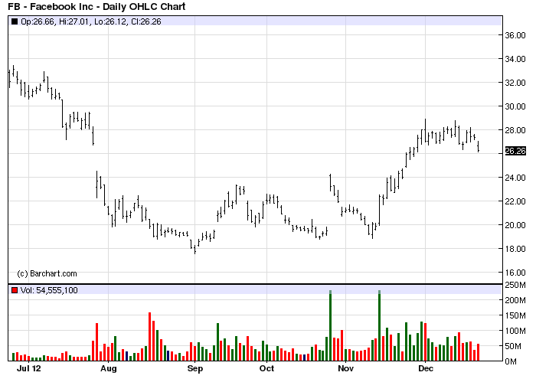Click the 150M volume axis label
The height and width of the screenshot is (392, 536).
tap(515, 315)
